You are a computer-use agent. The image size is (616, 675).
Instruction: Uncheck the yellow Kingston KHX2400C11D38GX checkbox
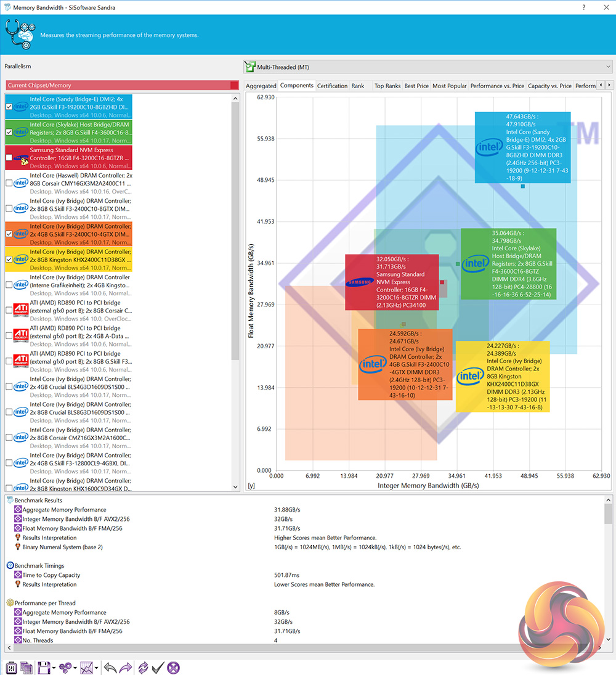pos(9,259)
